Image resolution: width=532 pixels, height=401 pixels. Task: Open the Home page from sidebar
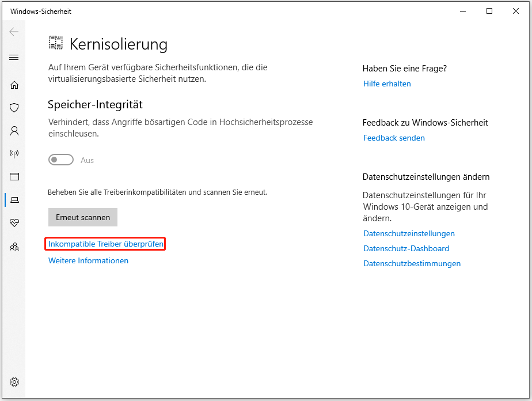14,85
